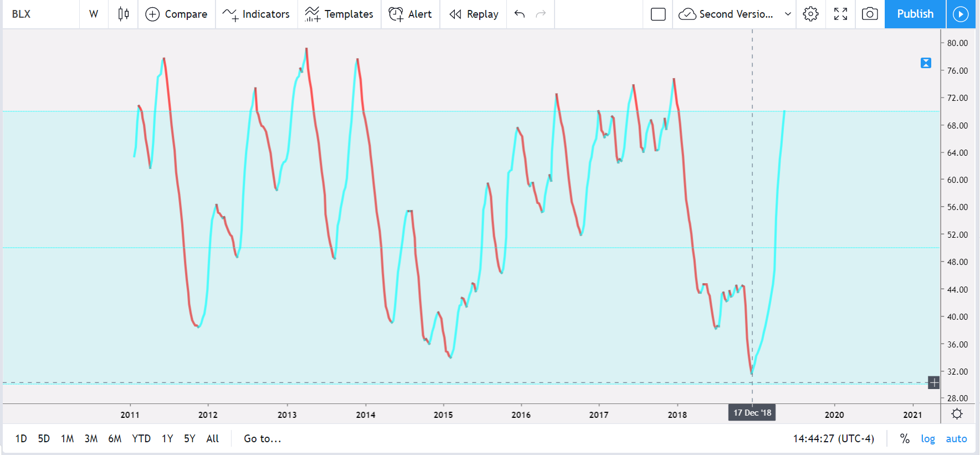
Task: Open indicator Templates menu
Action: pyautogui.click(x=339, y=14)
